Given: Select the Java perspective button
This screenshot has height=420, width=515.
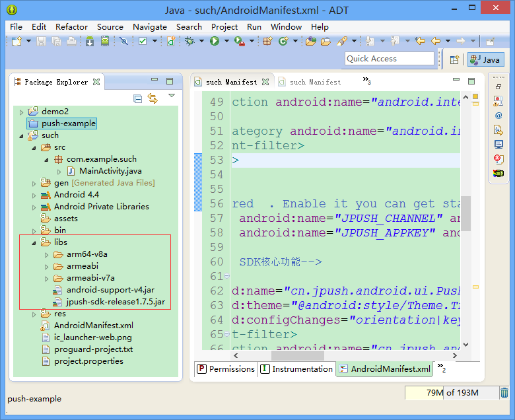Looking at the screenshot, I should pos(485,60).
